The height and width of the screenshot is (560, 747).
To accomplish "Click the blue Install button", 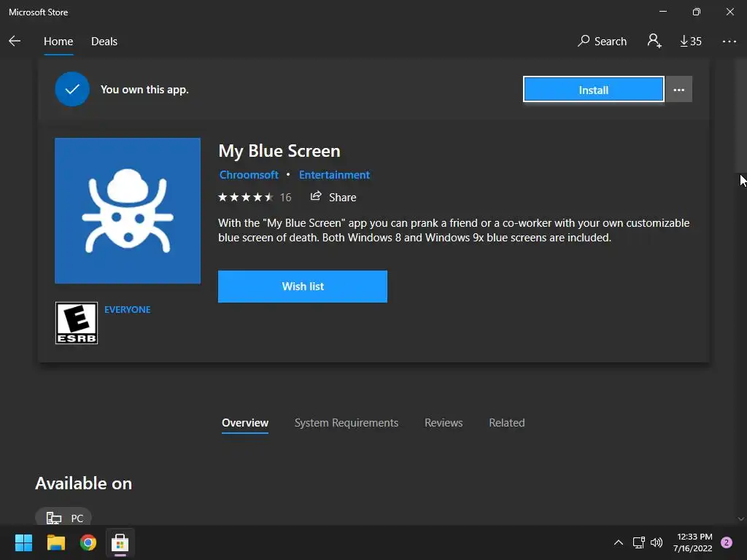I will click(593, 90).
